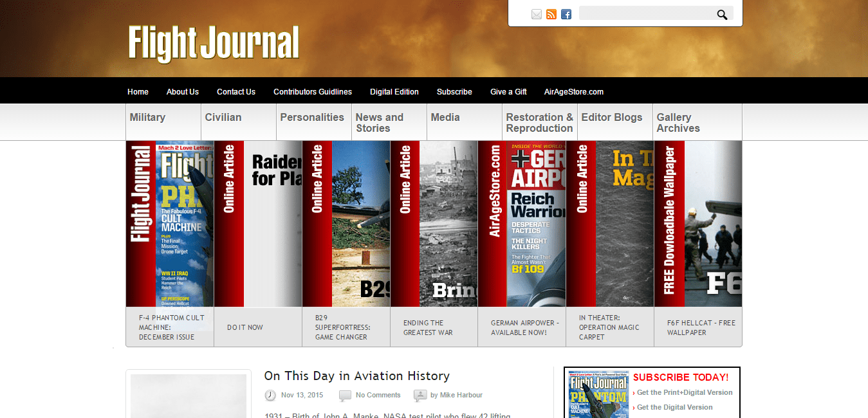Click the F-4 Phantom Cult Machine caption
868x418 pixels.
point(172,327)
